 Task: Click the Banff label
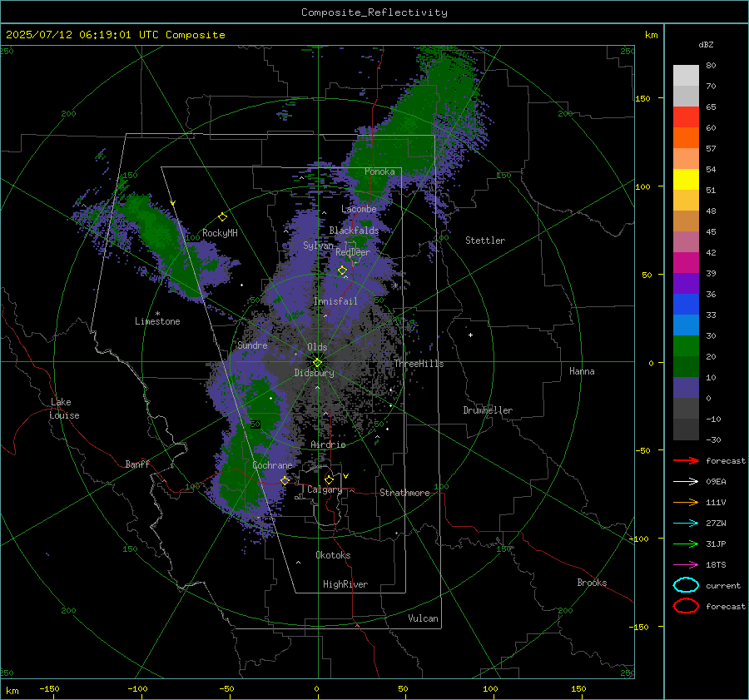click(x=137, y=464)
